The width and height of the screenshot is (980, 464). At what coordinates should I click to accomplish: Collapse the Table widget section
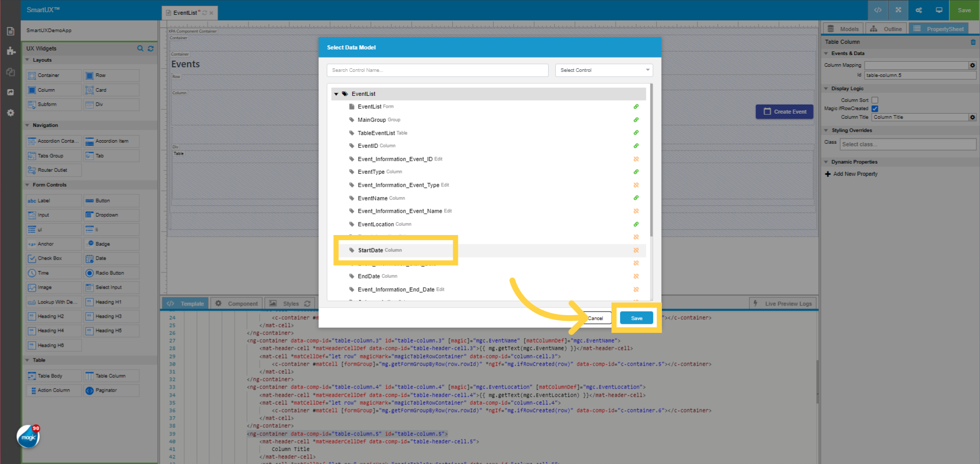click(28, 360)
